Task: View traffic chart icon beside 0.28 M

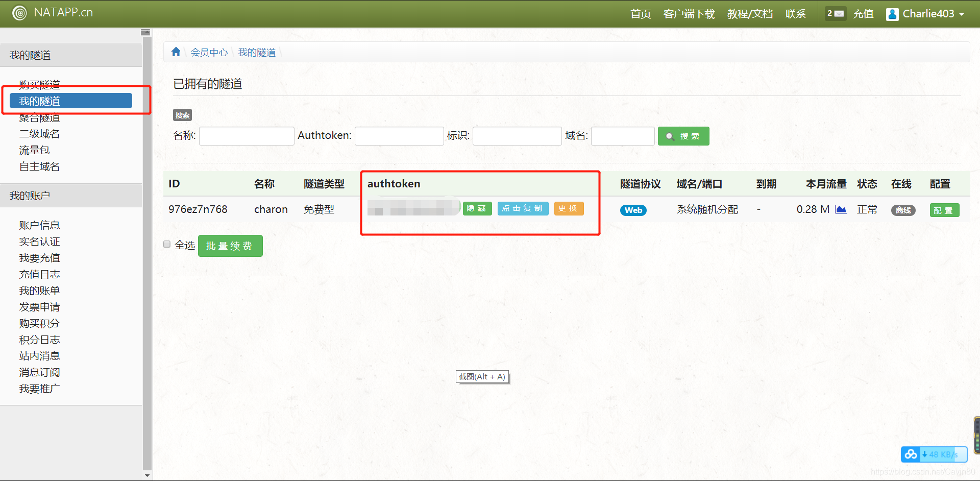Action: click(841, 209)
